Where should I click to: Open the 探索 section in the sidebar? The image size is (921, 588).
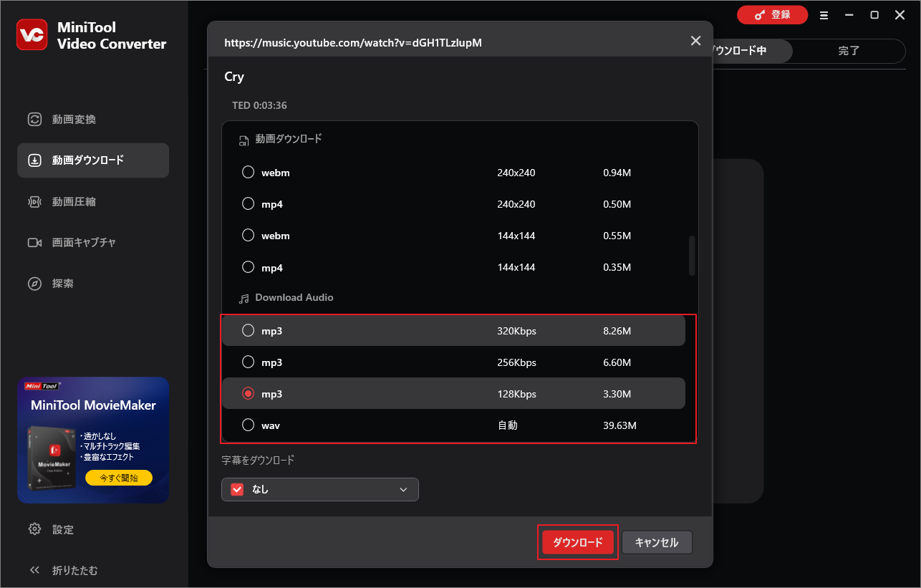pyautogui.click(x=93, y=284)
